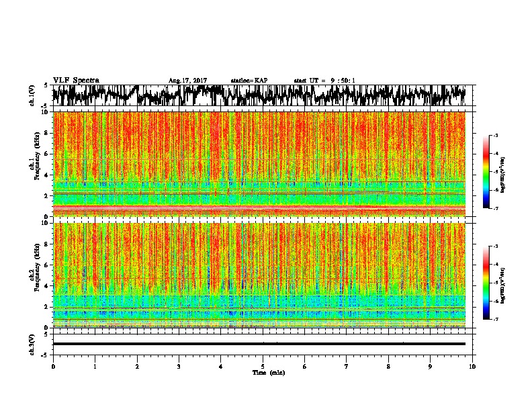Click the ch.1 color bar log(PSD) label
The image size is (532, 411).
pyautogui.click(x=502, y=175)
